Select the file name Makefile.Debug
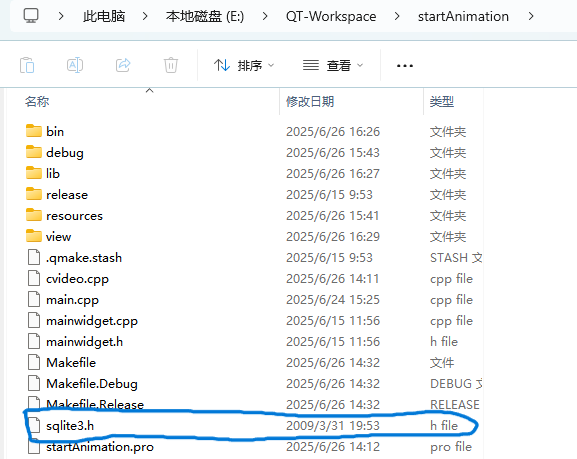 92,384
